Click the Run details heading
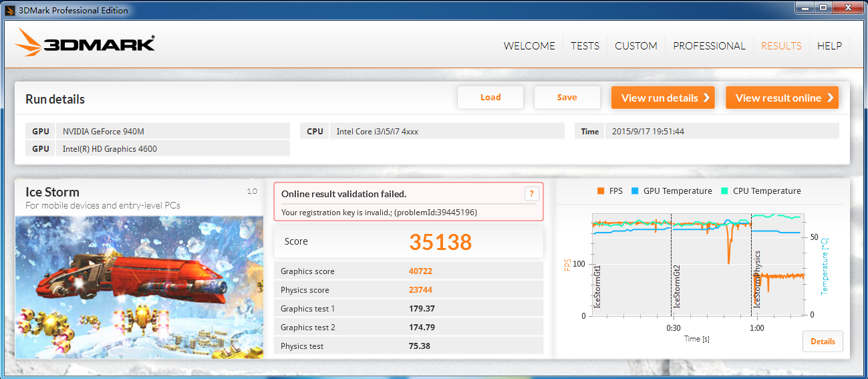 click(x=55, y=100)
